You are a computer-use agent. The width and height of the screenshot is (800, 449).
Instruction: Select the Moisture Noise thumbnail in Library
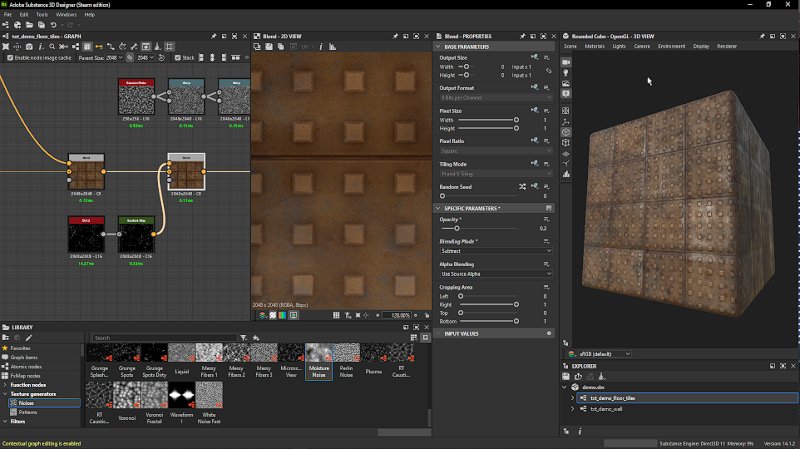click(x=319, y=354)
